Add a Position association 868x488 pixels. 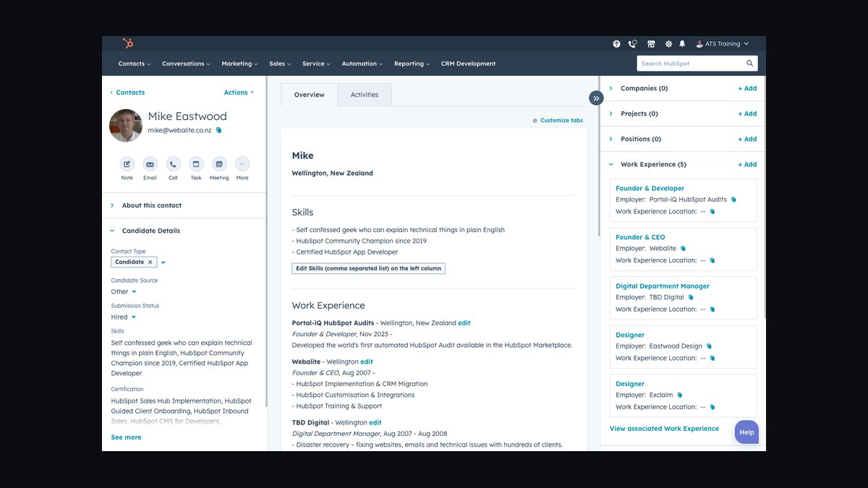coord(747,139)
